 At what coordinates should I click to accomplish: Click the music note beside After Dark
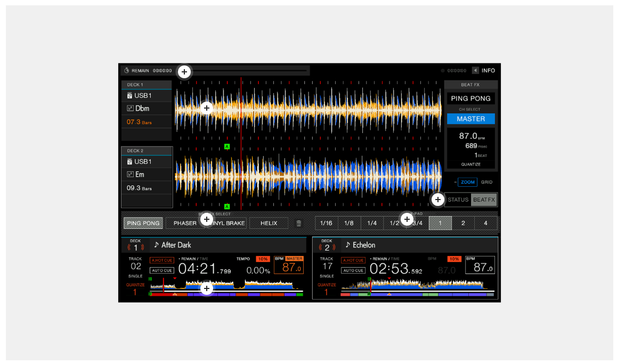point(156,245)
